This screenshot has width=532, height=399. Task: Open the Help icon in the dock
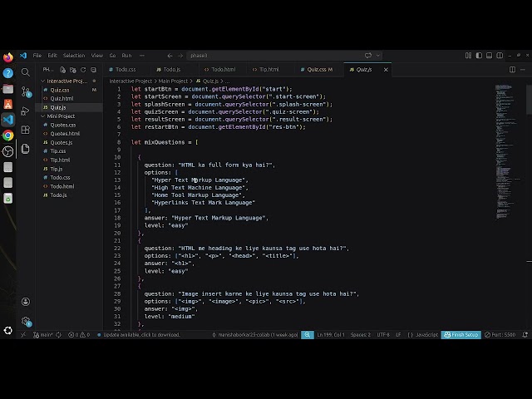(7, 73)
